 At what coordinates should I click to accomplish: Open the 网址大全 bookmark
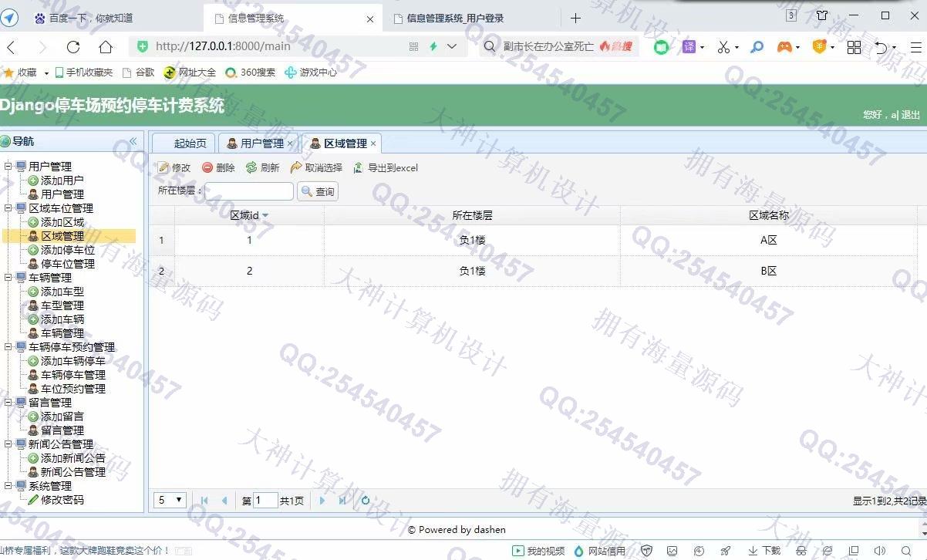(x=190, y=73)
